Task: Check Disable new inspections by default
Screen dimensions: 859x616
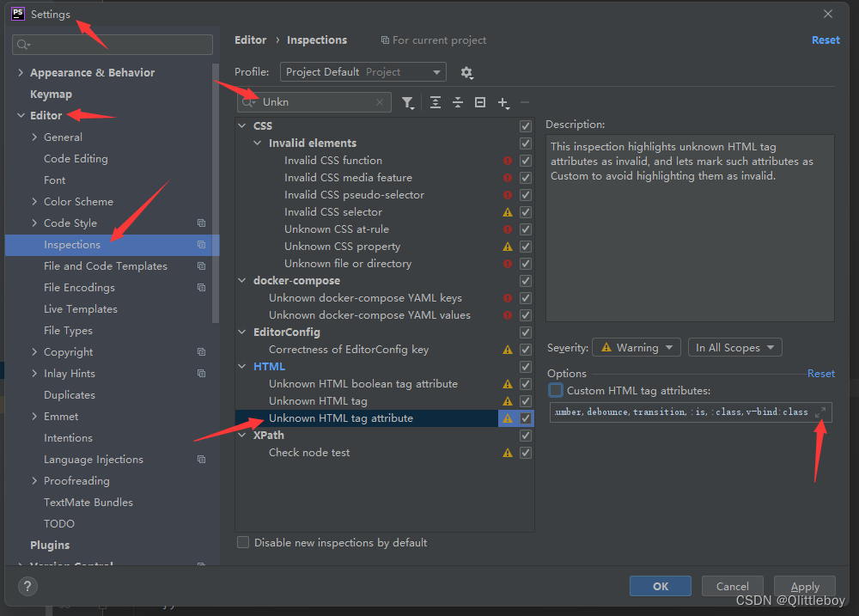Action: pos(243,542)
